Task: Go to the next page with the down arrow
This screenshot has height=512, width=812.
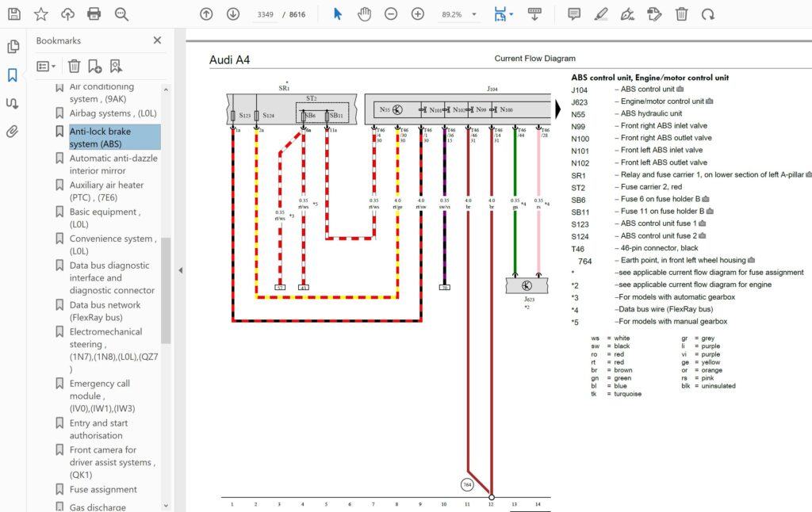Action: 232,13
